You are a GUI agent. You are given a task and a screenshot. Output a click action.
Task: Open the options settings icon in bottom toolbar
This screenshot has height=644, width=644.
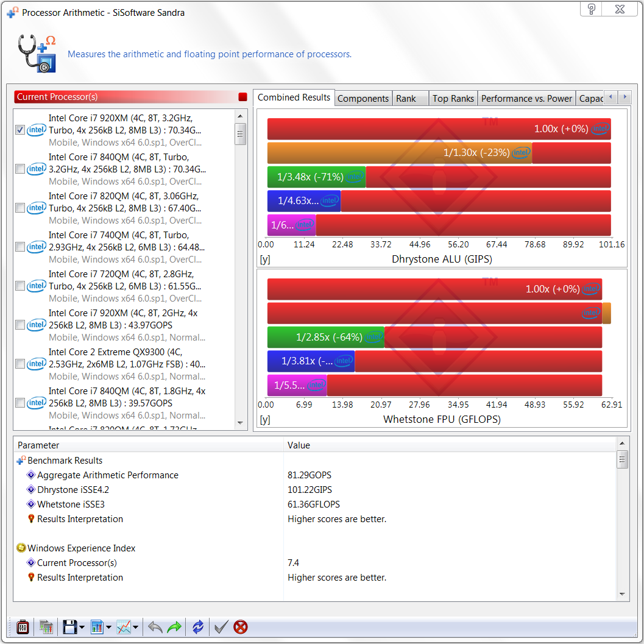point(23,627)
